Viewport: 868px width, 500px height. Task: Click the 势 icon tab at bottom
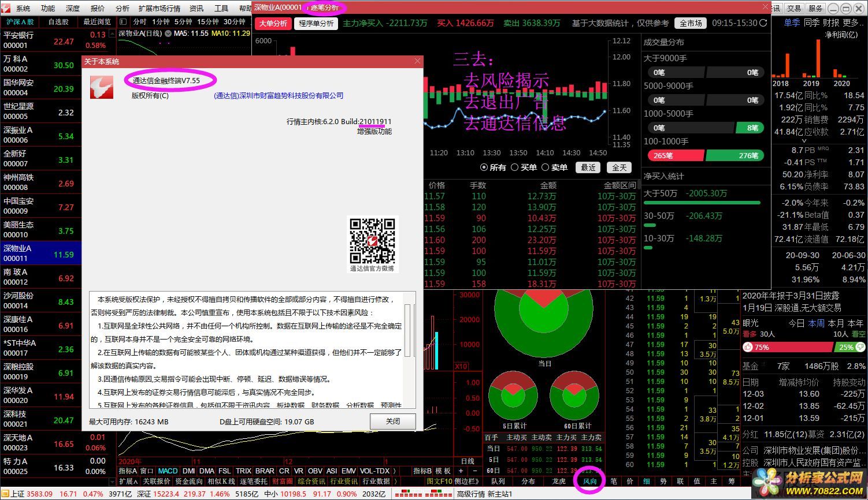click(x=664, y=481)
